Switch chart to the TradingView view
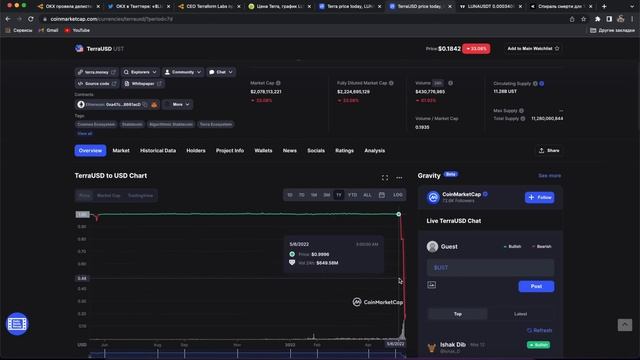This screenshot has width=640, height=360. [x=140, y=196]
